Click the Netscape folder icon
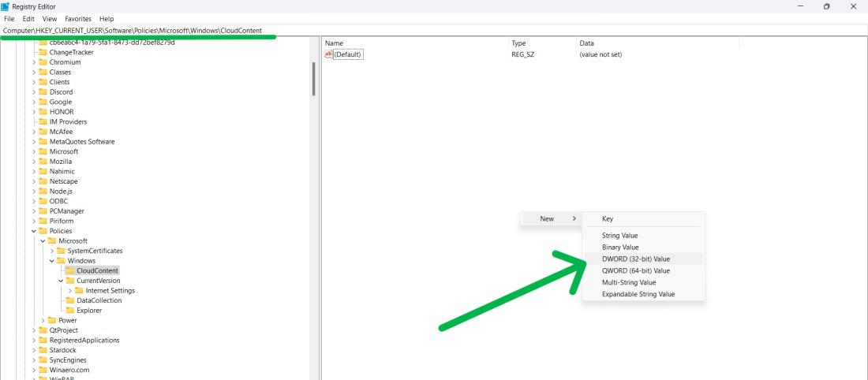Image resolution: width=868 pixels, height=380 pixels. point(43,181)
